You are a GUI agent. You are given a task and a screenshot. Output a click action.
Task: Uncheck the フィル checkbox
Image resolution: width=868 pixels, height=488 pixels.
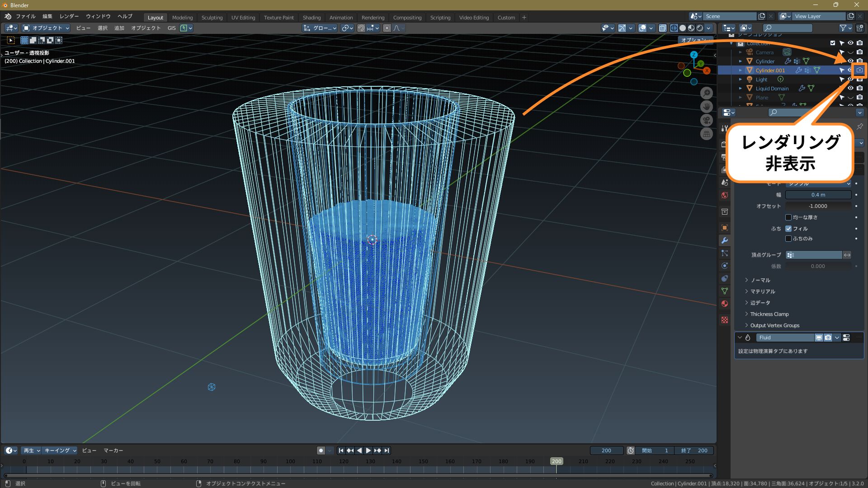[x=788, y=229]
